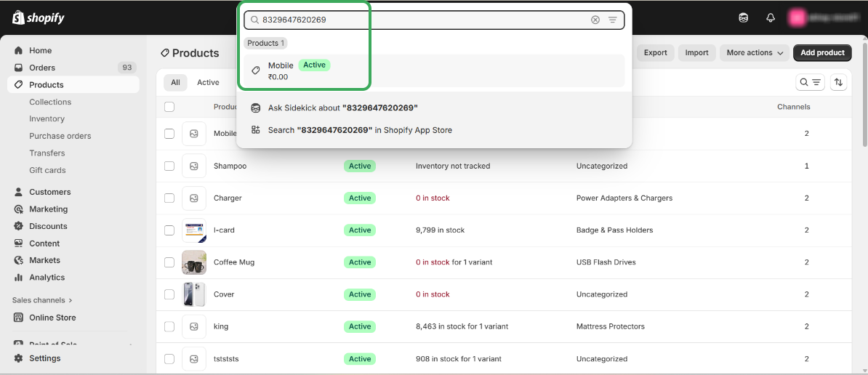Viewport: 868px width, 375px height.
Task: Check the Coffee Mug row checkbox
Action: pyautogui.click(x=169, y=262)
